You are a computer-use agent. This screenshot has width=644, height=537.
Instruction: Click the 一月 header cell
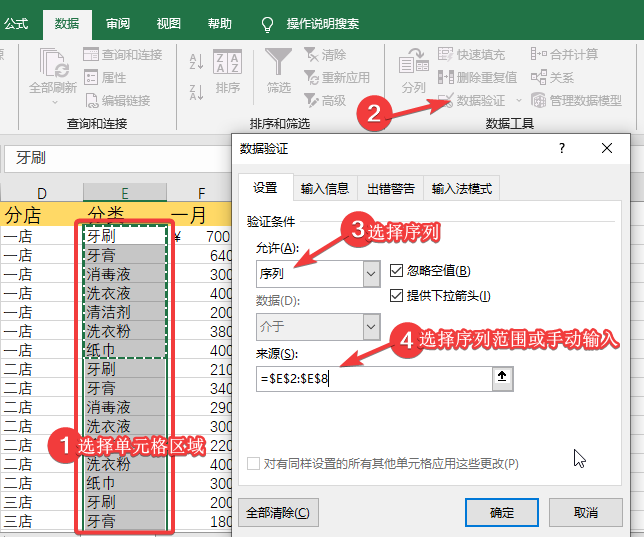(200, 214)
